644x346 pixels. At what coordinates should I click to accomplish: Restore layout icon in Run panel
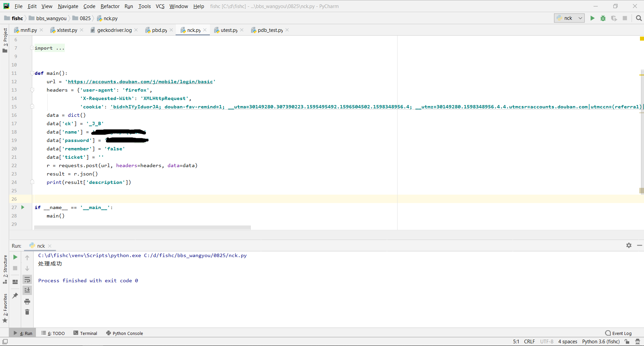(15, 282)
